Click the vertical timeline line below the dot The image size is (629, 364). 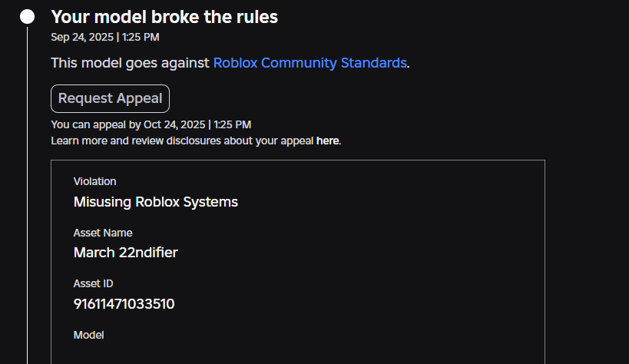click(x=27, y=192)
